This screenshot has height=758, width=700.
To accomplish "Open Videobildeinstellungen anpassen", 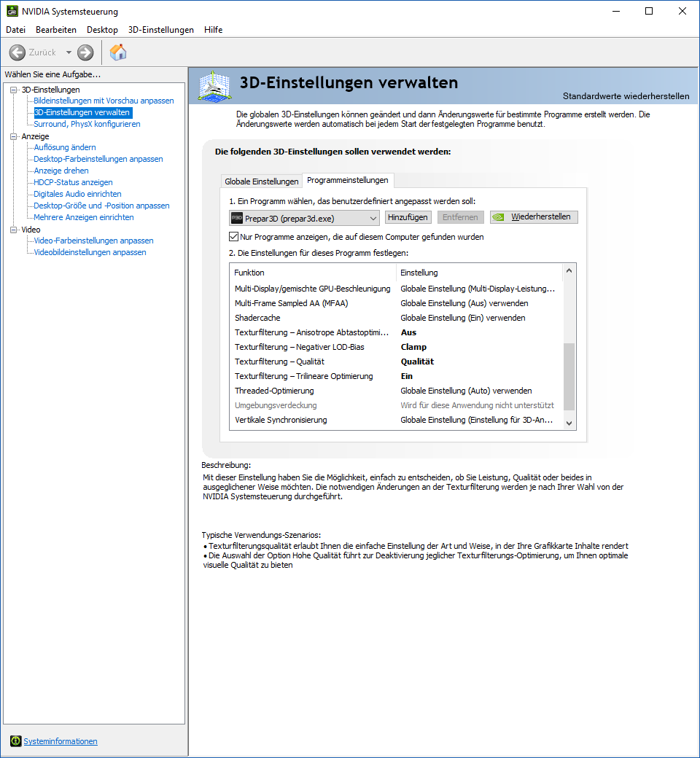I will (90, 252).
